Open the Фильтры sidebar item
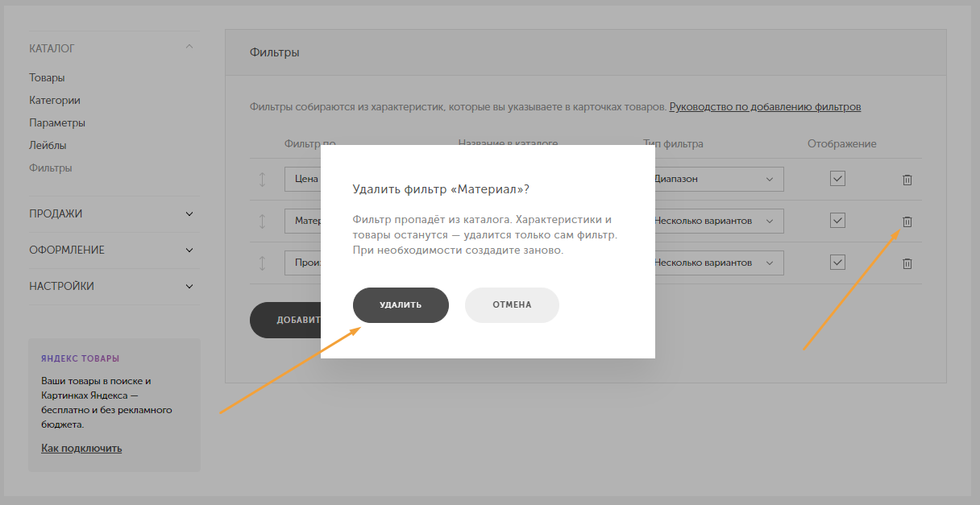Viewport: 980px width, 505px height. coord(51,168)
